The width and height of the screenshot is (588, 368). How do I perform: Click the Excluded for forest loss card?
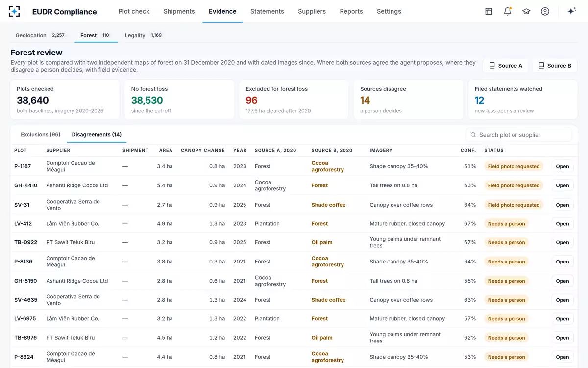294,100
